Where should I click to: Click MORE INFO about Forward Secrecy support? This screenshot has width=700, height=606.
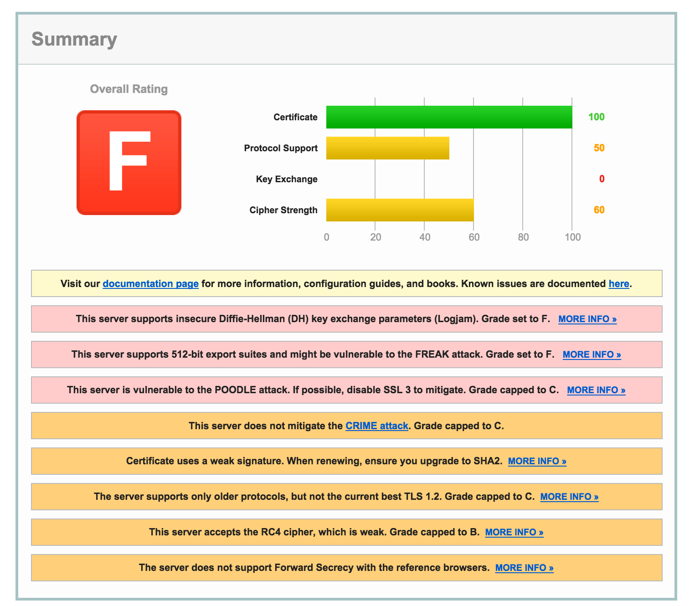524,568
